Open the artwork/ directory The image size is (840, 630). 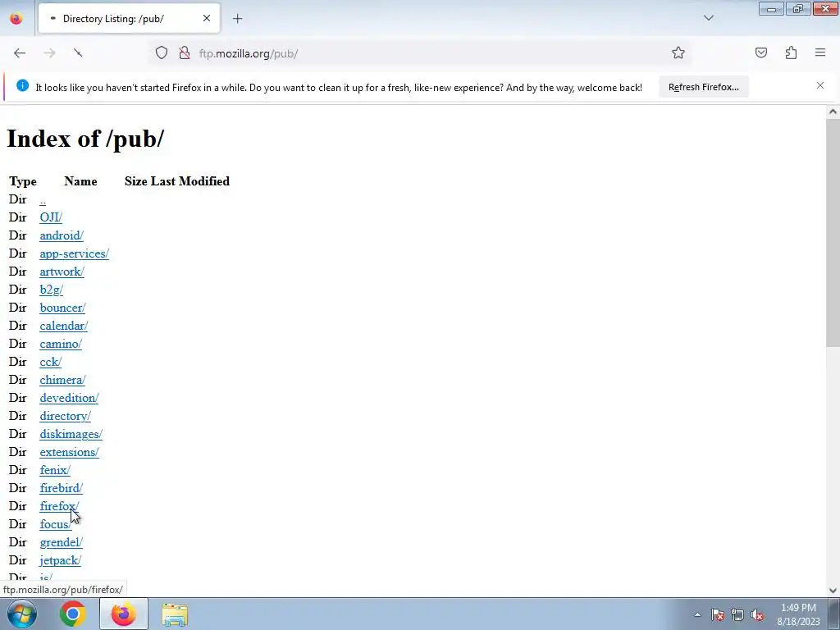(x=62, y=272)
